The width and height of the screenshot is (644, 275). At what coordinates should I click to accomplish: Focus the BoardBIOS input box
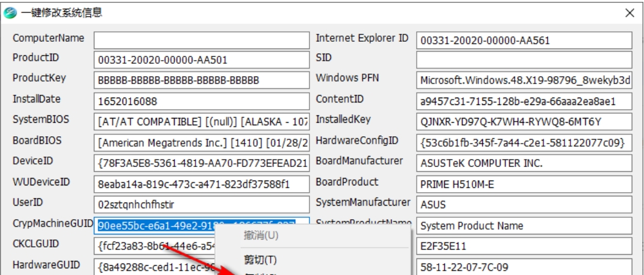[202, 142]
